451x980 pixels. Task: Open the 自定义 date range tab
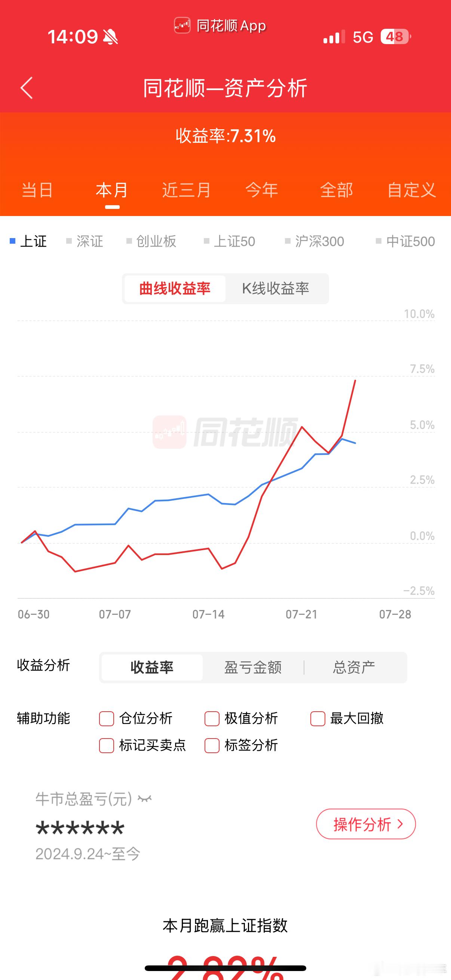(x=411, y=190)
